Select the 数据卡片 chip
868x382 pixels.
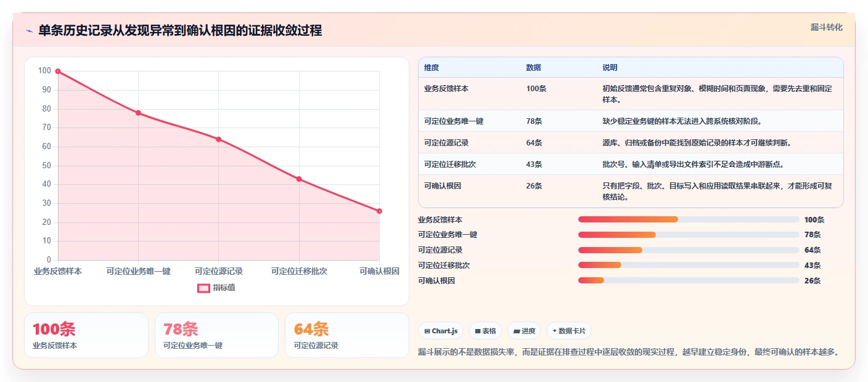tap(569, 331)
